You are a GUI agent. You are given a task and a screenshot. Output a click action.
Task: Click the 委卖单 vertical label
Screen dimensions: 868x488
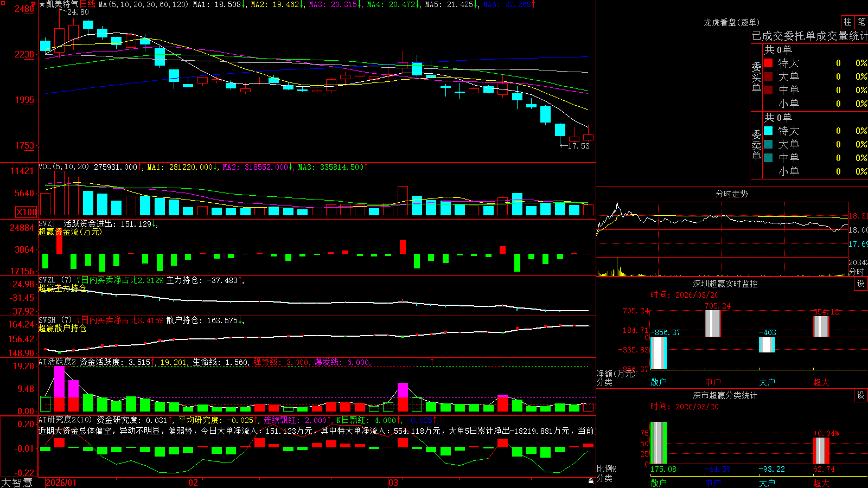click(756, 145)
